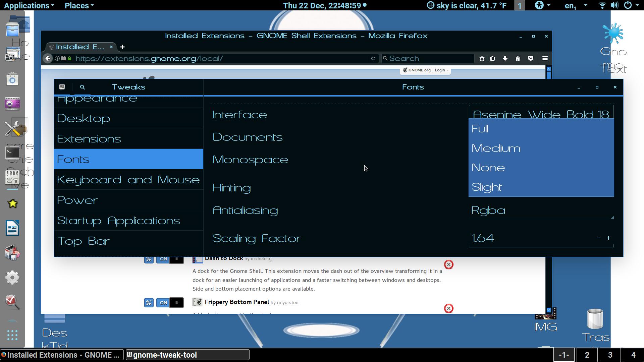Open the Extensions section in the Tweaks sidebar
The image size is (644, 362).
[89, 139]
